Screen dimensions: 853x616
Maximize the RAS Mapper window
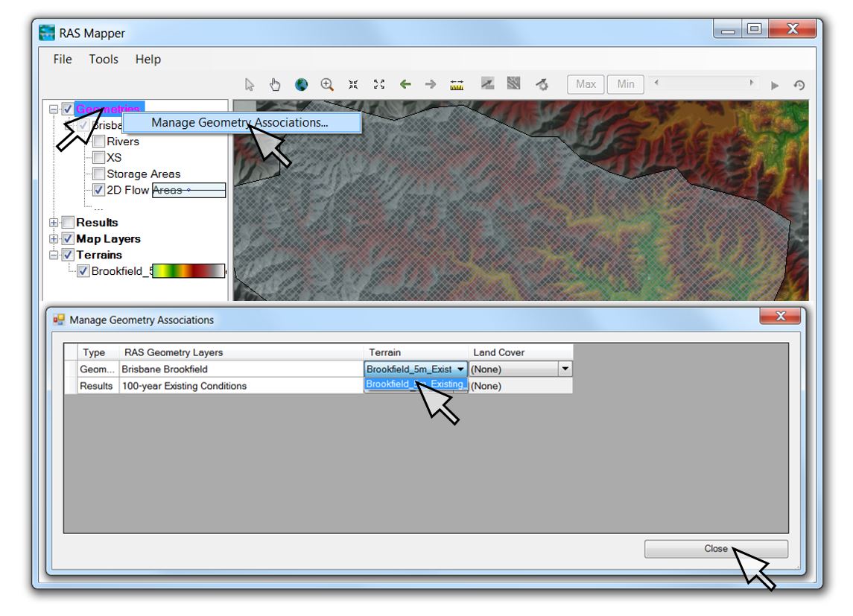[754, 29]
